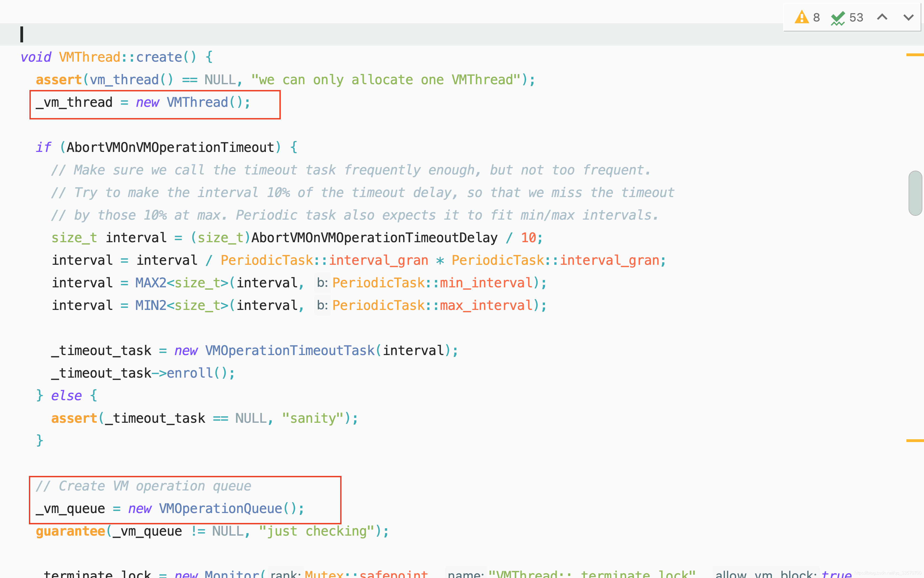Click VMOperationQueue() constructor call
The width and height of the screenshot is (924, 578).
coord(228,508)
